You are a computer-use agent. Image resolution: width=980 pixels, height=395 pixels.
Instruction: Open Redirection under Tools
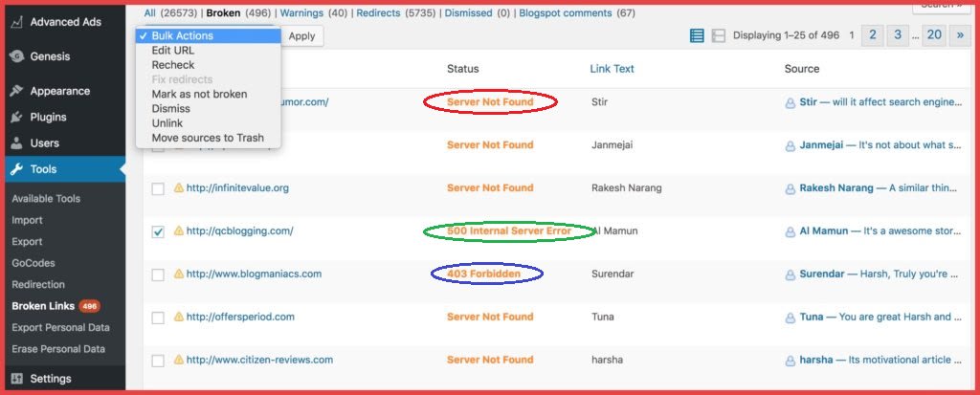point(38,284)
